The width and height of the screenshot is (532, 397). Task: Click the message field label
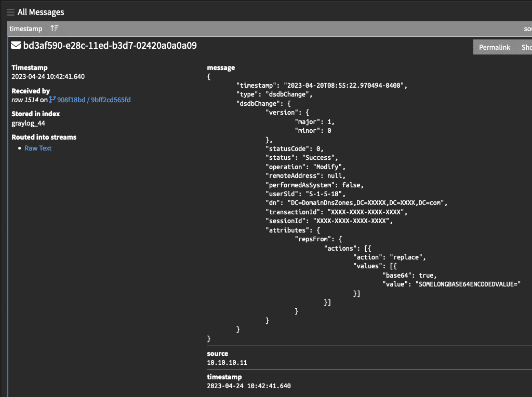(221, 67)
